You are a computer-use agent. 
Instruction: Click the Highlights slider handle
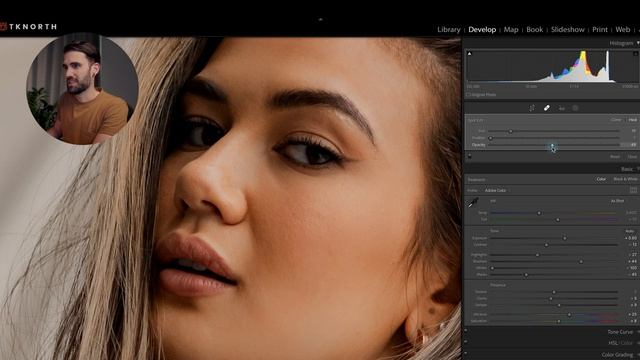click(x=538, y=255)
